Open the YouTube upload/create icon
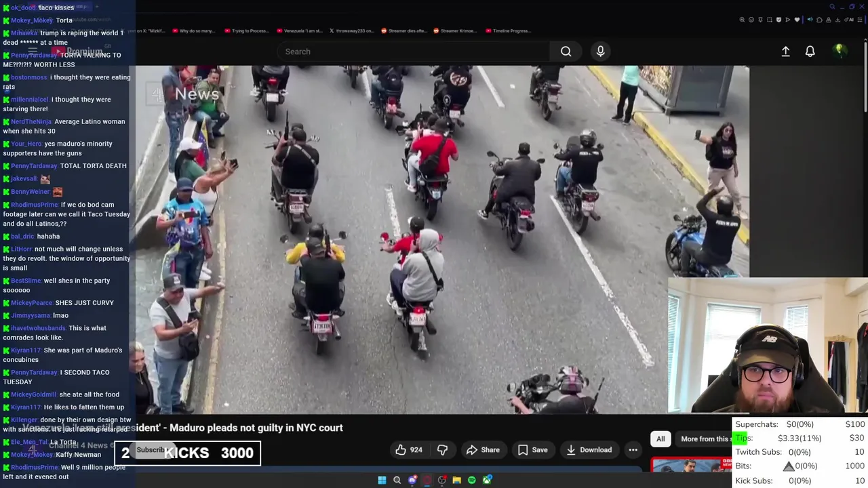This screenshot has width=868, height=488. click(x=785, y=52)
